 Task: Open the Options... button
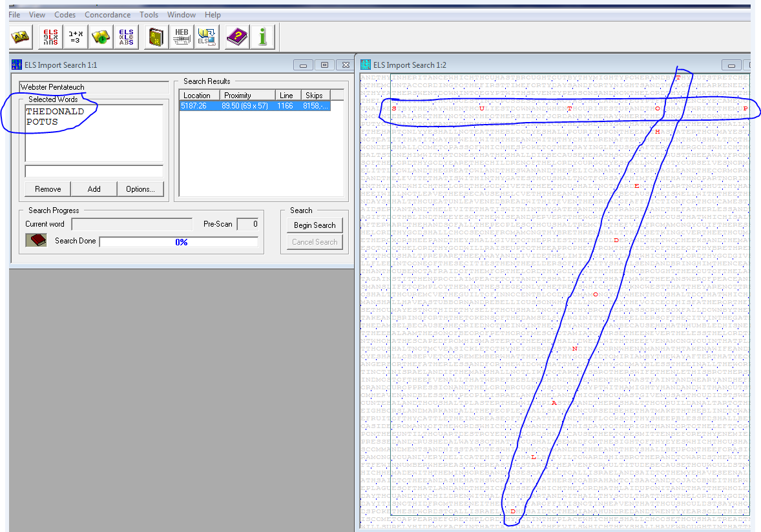(x=140, y=189)
